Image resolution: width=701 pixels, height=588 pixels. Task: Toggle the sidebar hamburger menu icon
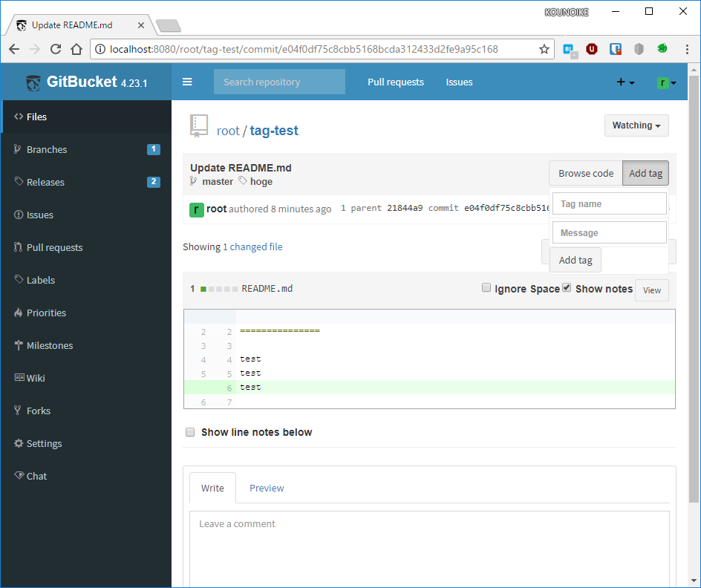(x=187, y=82)
